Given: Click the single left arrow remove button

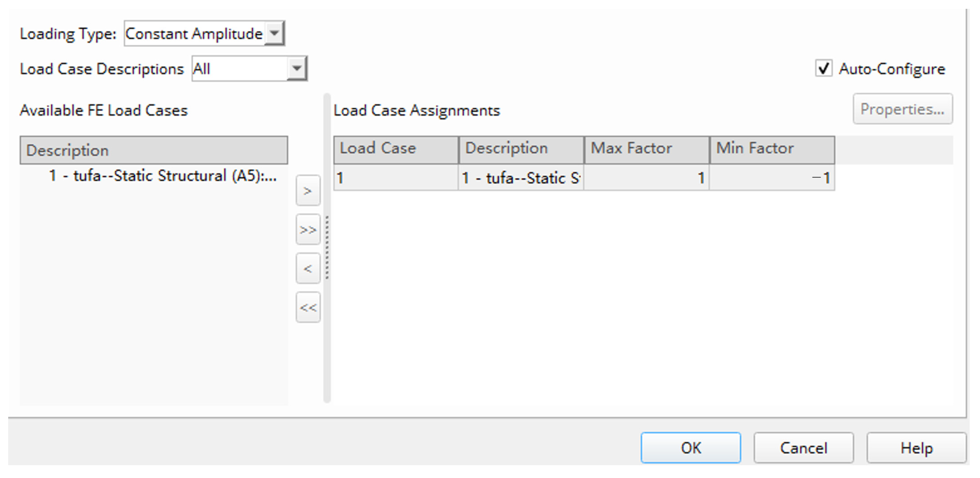Looking at the screenshot, I should click(x=308, y=269).
